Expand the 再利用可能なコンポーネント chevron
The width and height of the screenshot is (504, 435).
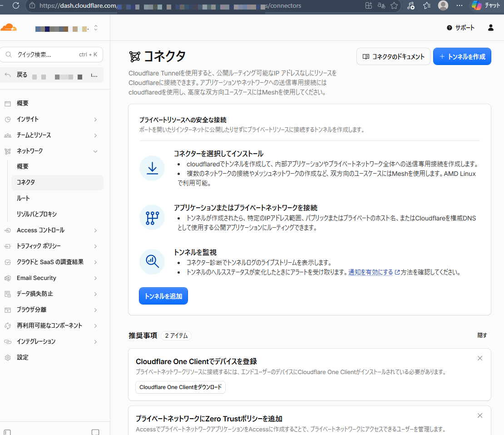click(x=95, y=325)
